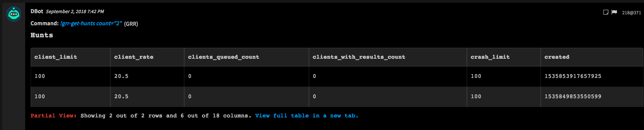The width and height of the screenshot is (644, 130).
Task: Click the first row's 20.5 client_rate cell
Action: [121, 76]
